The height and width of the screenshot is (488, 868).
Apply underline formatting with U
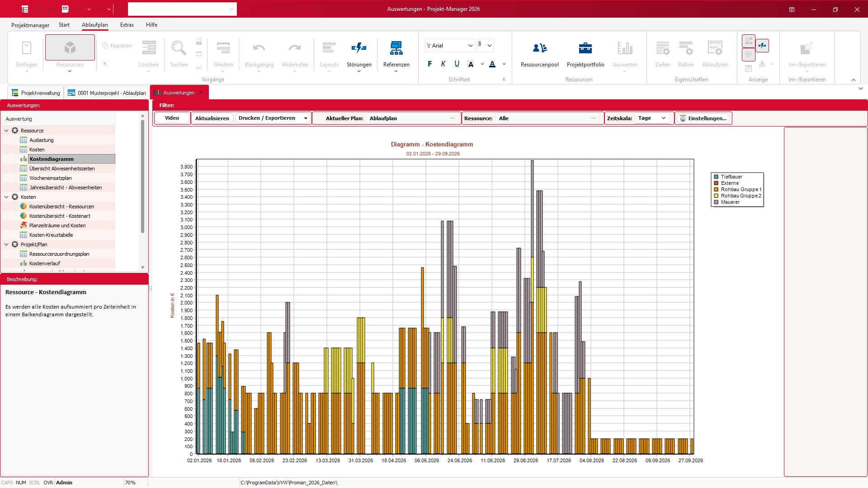point(457,64)
